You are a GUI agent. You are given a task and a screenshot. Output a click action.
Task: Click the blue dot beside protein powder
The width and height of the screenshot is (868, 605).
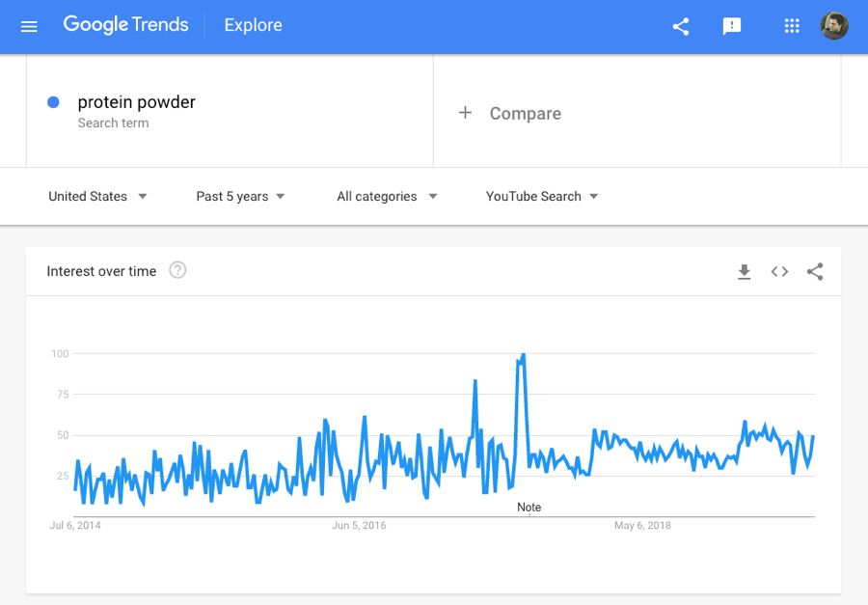tap(54, 101)
